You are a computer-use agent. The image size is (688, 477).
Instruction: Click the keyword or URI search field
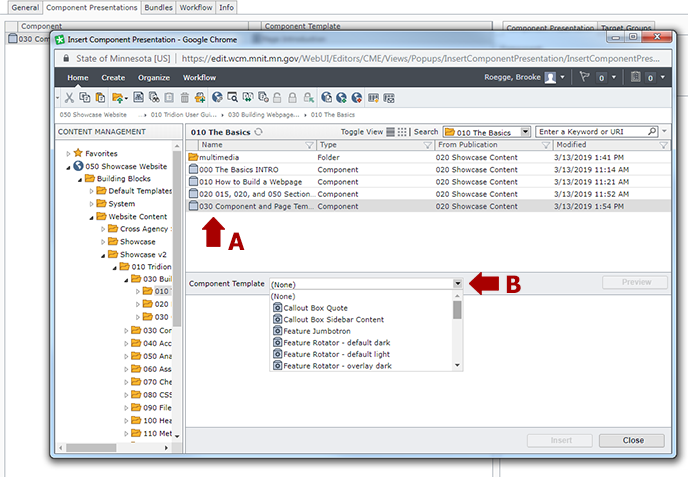[x=596, y=132]
